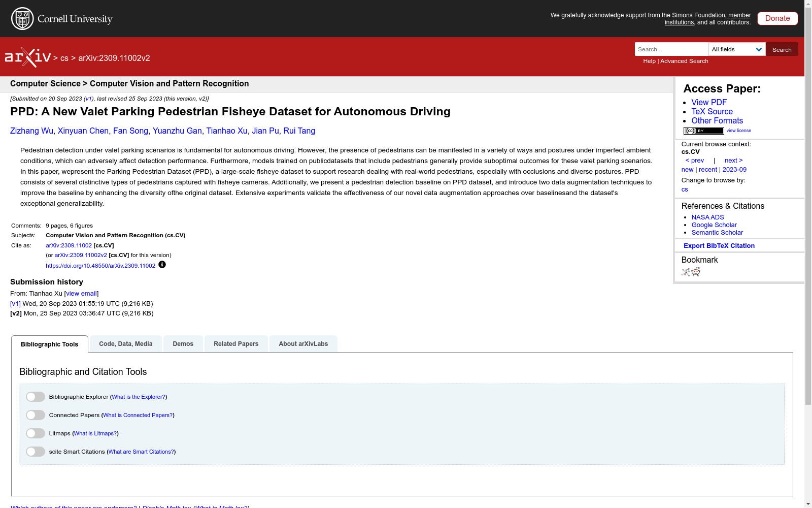Open the 2023-09 listing link

click(x=734, y=169)
